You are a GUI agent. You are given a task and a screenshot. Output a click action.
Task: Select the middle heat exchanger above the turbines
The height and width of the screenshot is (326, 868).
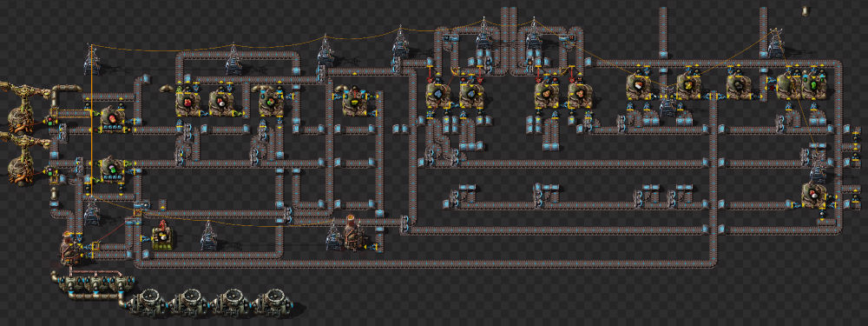click(x=95, y=284)
